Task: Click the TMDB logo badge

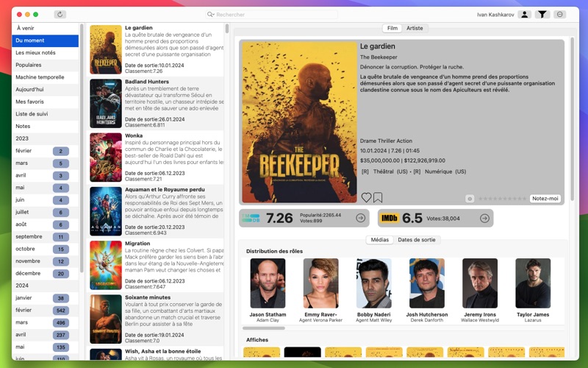Action: click(251, 218)
